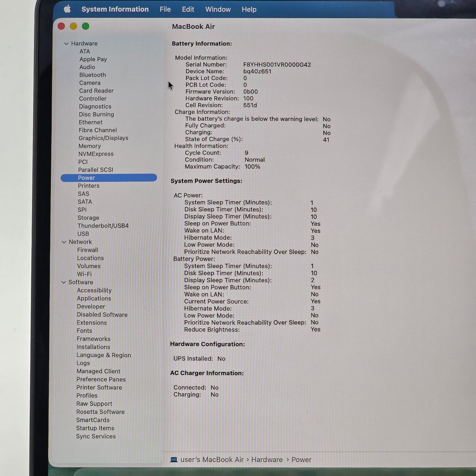Select Memory in the sidebar
This screenshot has height=476, width=476.
(90, 146)
